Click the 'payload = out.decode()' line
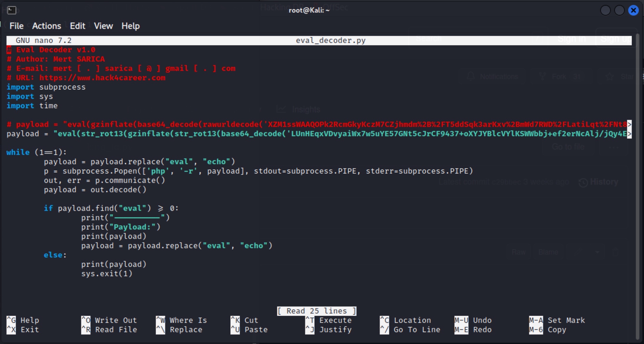The height and width of the screenshot is (344, 644). [x=95, y=190]
